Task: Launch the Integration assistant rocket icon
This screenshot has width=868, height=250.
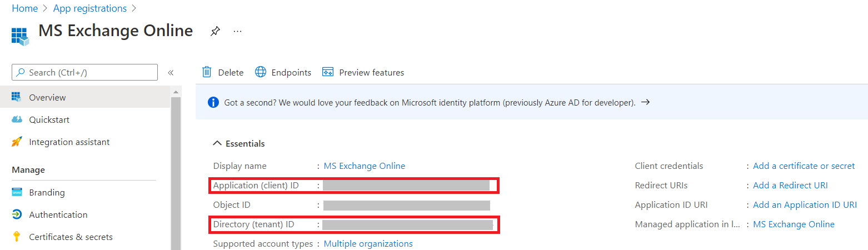Action: (x=17, y=142)
